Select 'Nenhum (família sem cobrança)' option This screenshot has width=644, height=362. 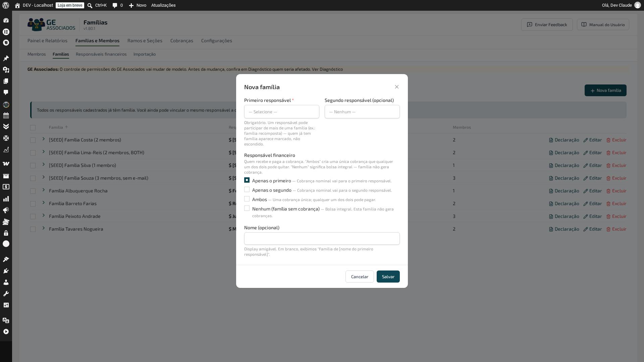(247, 208)
